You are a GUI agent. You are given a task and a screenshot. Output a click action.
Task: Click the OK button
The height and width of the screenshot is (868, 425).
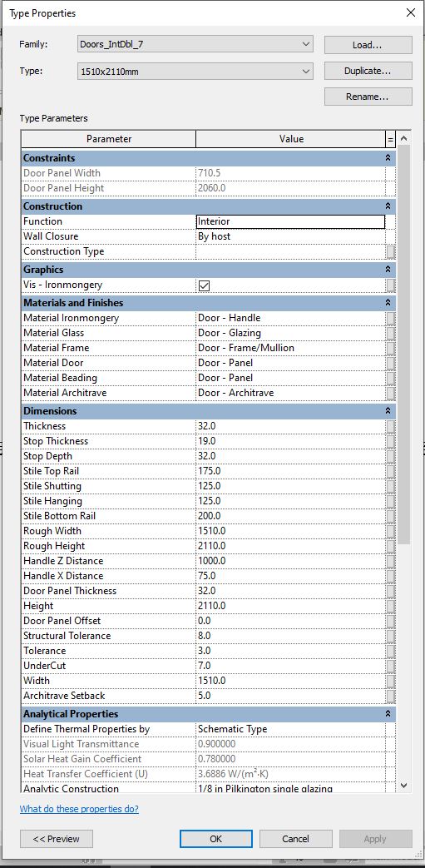point(215,839)
